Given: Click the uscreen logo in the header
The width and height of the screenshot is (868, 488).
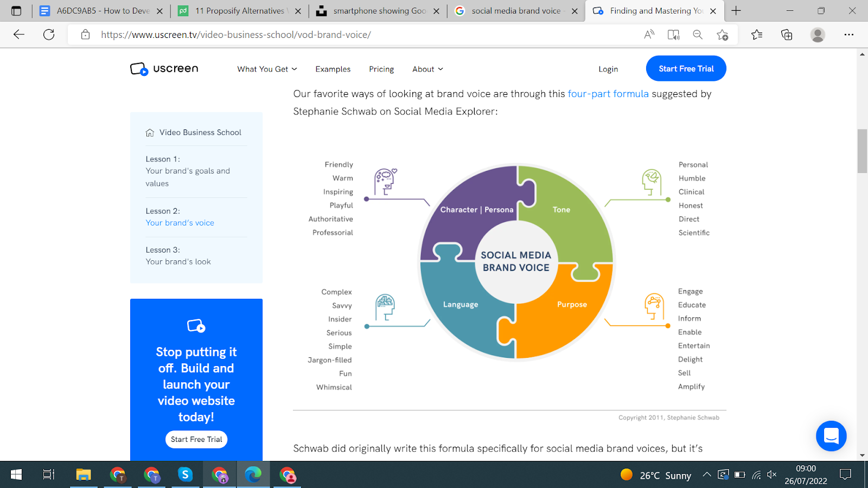Looking at the screenshot, I should [164, 69].
